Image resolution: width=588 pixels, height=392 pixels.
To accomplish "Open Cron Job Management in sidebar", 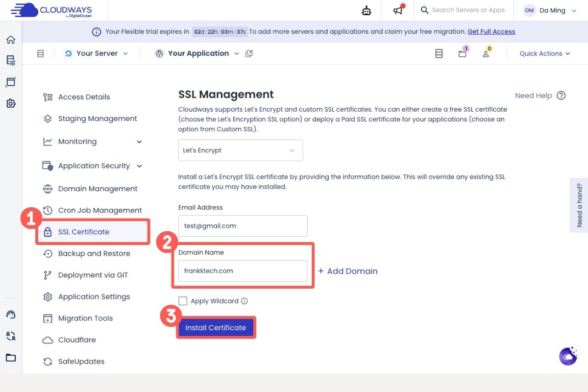I will click(100, 210).
